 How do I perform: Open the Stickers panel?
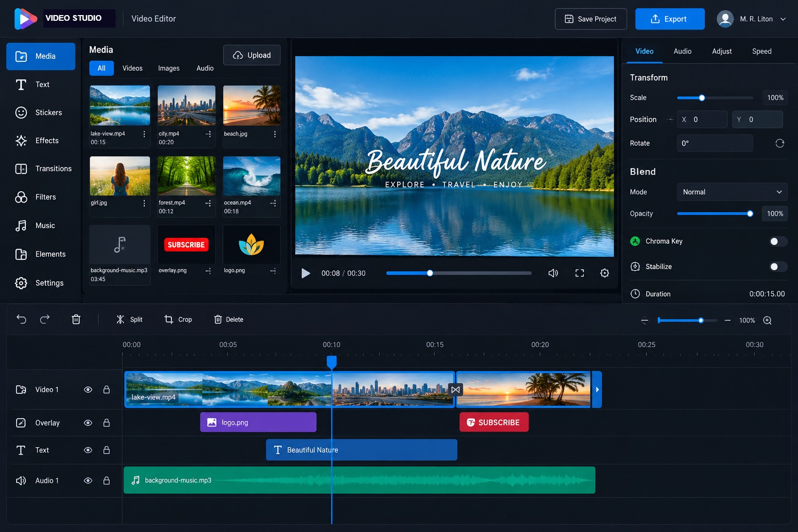point(41,113)
